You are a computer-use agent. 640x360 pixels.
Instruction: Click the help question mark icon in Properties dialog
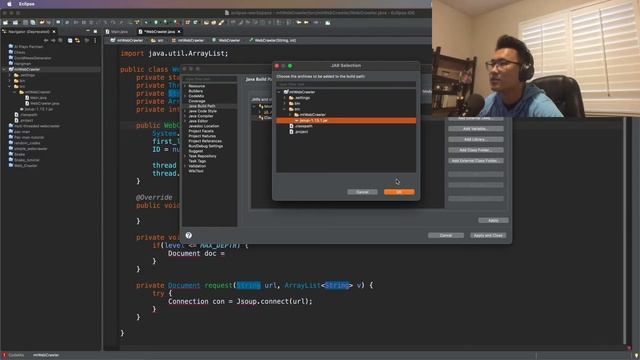(x=189, y=235)
